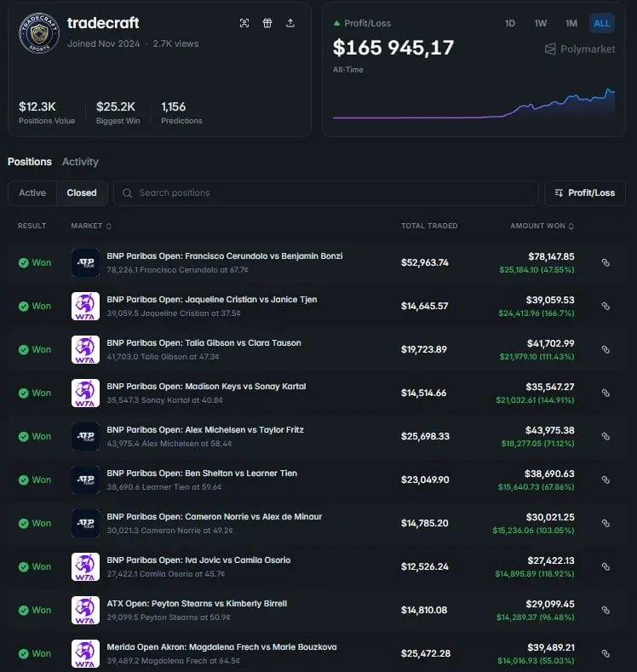Click the $25,472.28 total traded value
637x672 pixels.
point(426,653)
